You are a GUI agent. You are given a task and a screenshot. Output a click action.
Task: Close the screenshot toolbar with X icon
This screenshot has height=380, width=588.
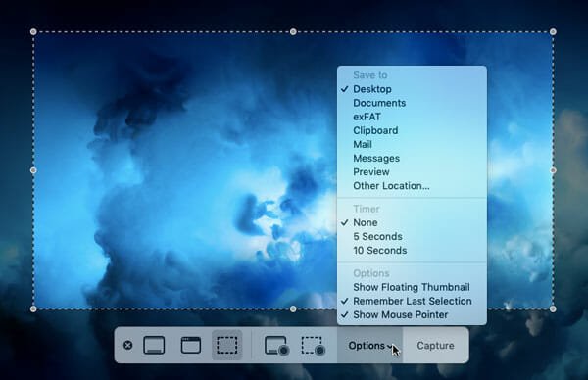click(127, 345)
